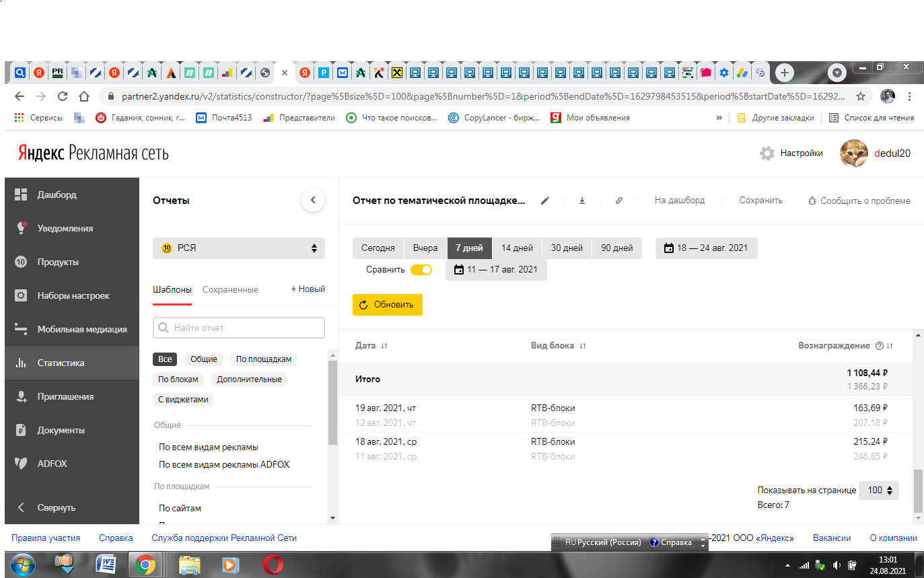Open Opera browser from the taskbar

pyautogui.click(x=273, y=564)
